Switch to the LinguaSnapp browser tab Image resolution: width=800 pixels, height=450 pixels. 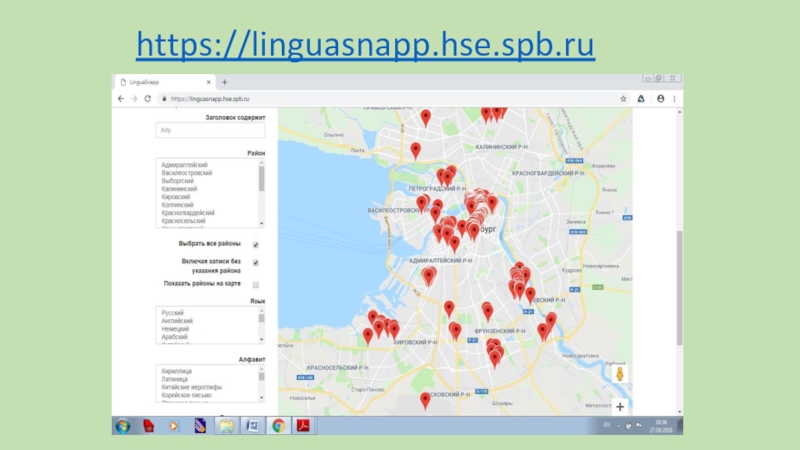coord(160,82)
